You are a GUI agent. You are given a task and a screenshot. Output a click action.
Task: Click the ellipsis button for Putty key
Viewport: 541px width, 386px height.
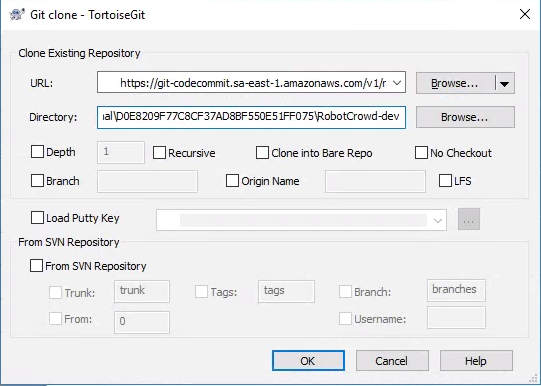click(469, 219)
